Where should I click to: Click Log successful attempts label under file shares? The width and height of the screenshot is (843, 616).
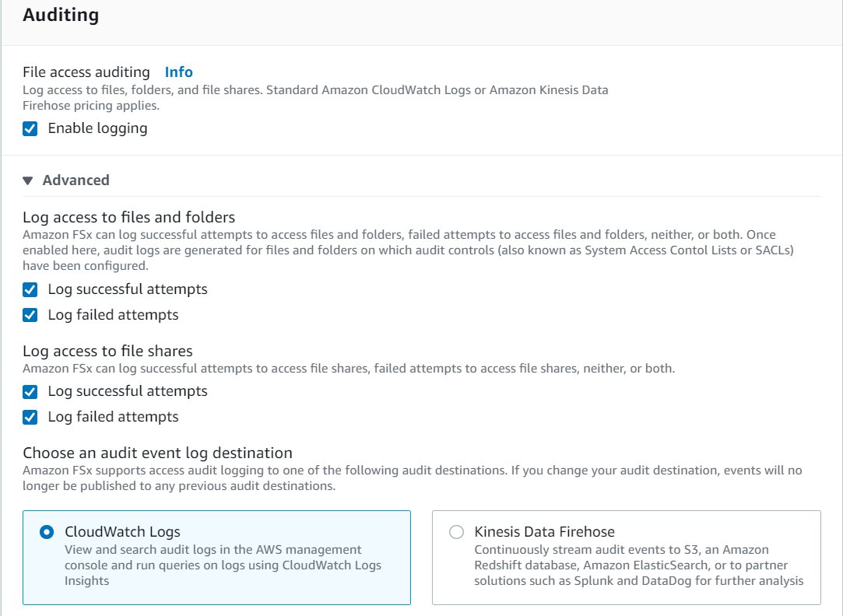128,391
